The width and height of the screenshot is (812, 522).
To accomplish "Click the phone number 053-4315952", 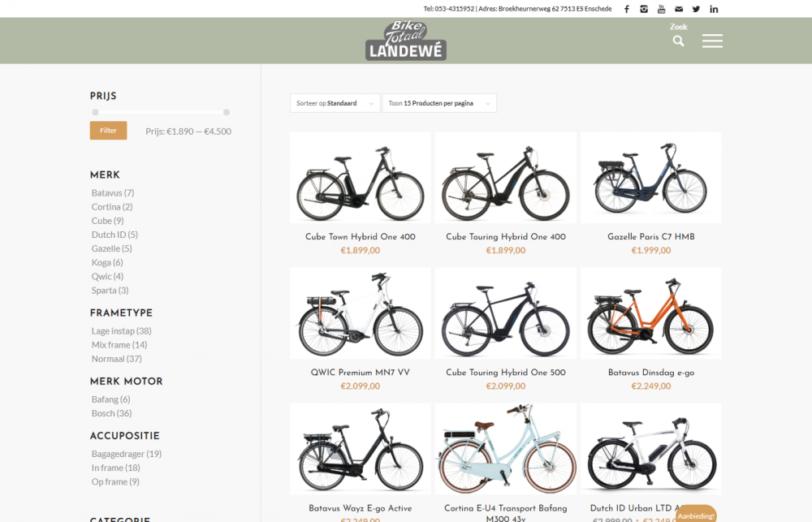I will coord(454,9).
